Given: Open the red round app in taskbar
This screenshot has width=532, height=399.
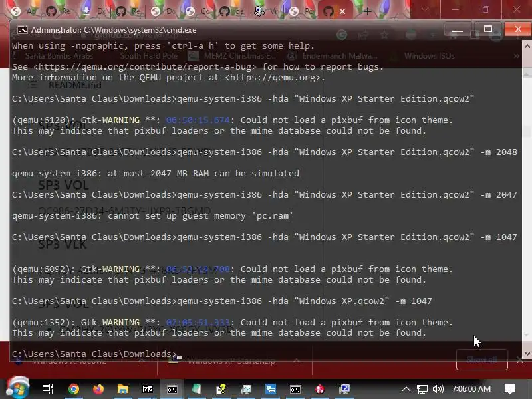Looking at the screenshot, I should [320, 389].
